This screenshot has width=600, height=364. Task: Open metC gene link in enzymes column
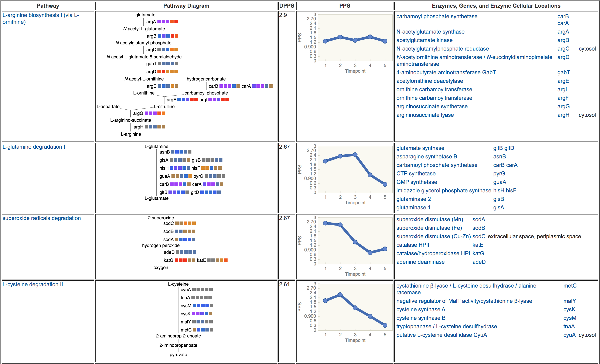[570, 286]
